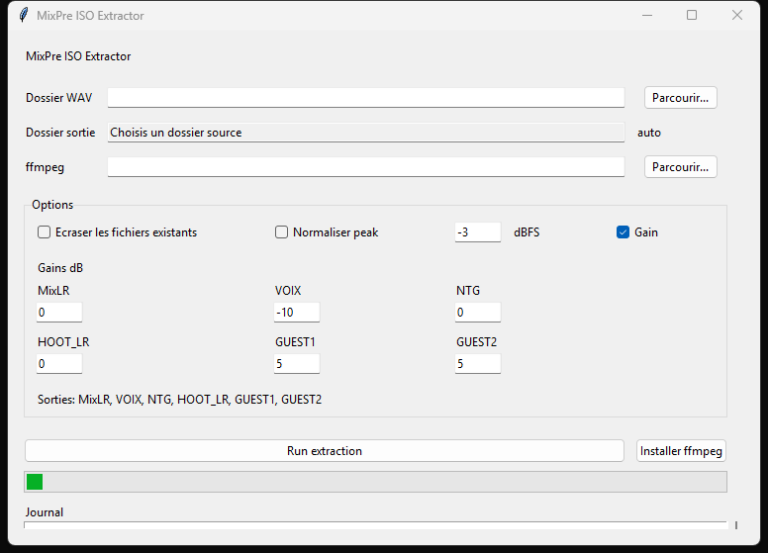Edit the MixLR gain field

(x=59, y=313)
